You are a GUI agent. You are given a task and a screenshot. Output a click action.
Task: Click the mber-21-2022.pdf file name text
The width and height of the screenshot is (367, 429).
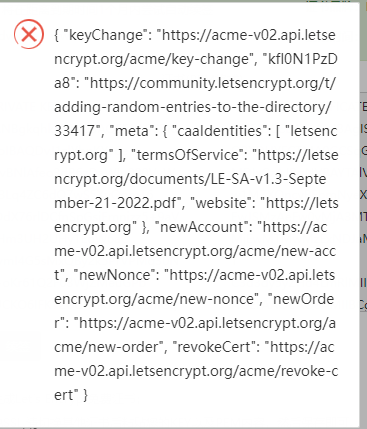tap(117, 203)
